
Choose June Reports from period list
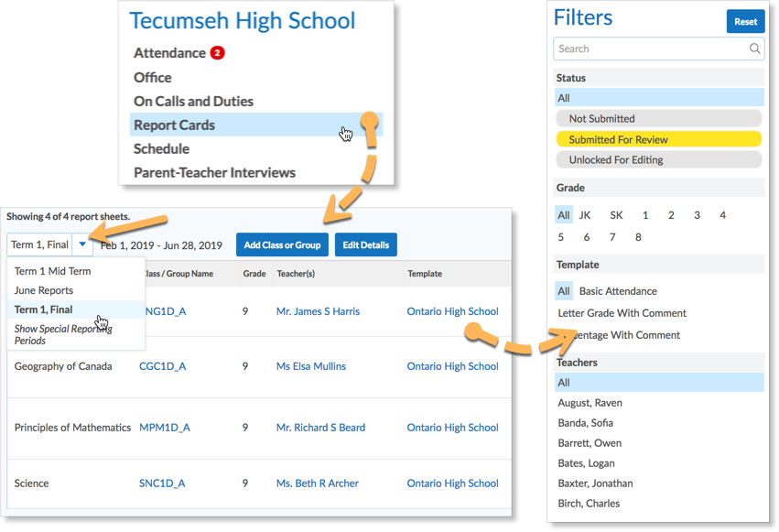coord(44,290)
